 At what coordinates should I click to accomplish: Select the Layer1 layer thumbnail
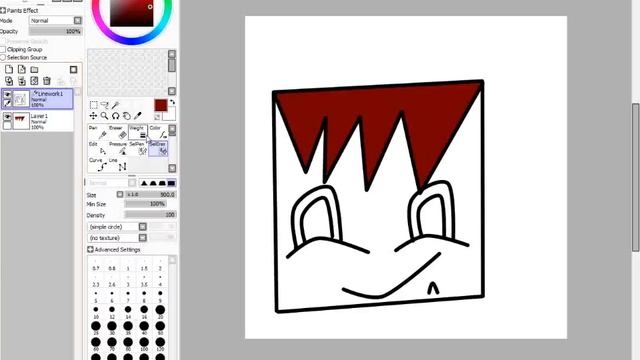21,121
